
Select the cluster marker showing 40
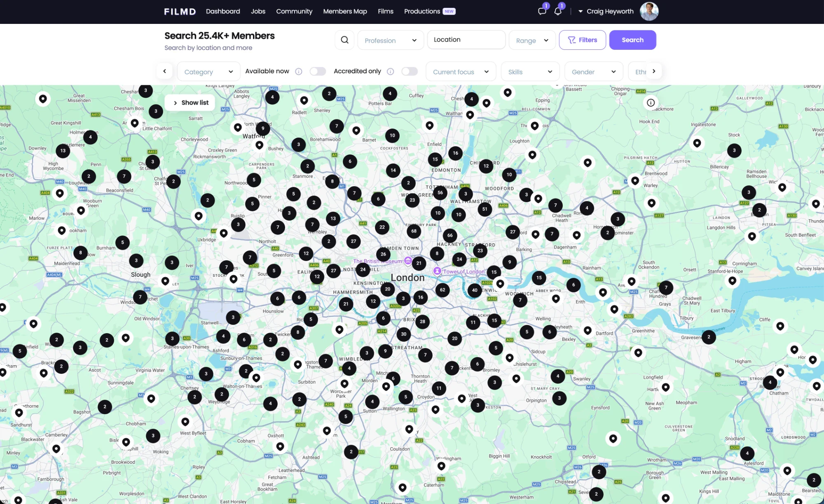(x=475, y=290)
